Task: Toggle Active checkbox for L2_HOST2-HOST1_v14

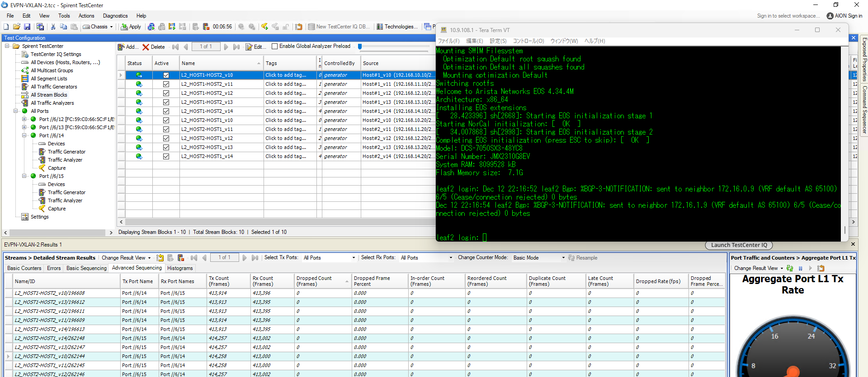Action: [166, 157]
